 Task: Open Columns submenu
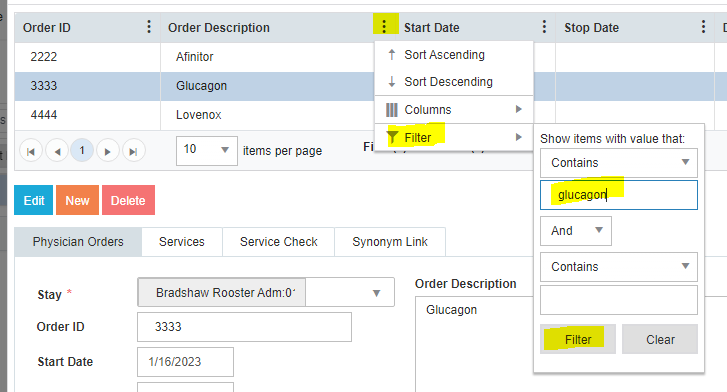tap(454, 110)
